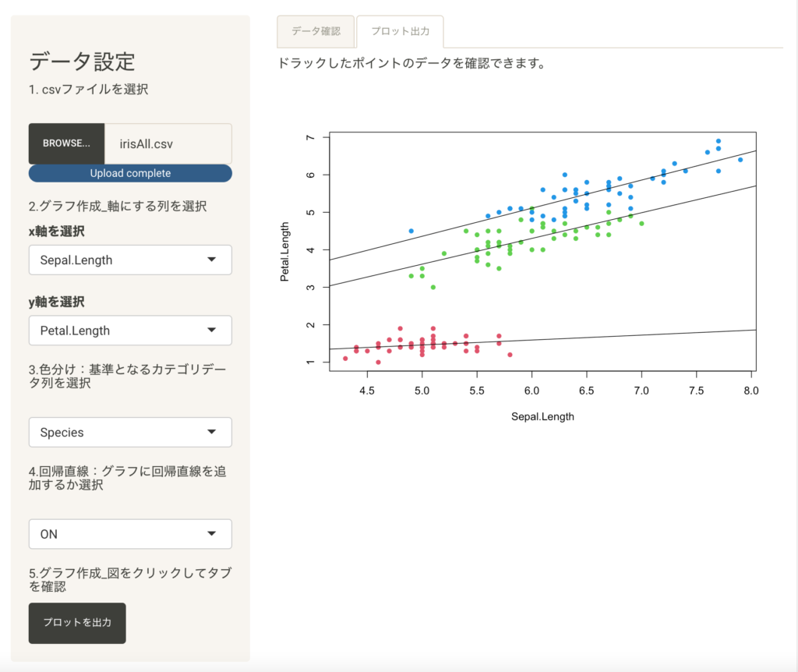Click the rightmost green point at Sepal.Length 7.0
The image size is (798, 672).
(641, 224)
